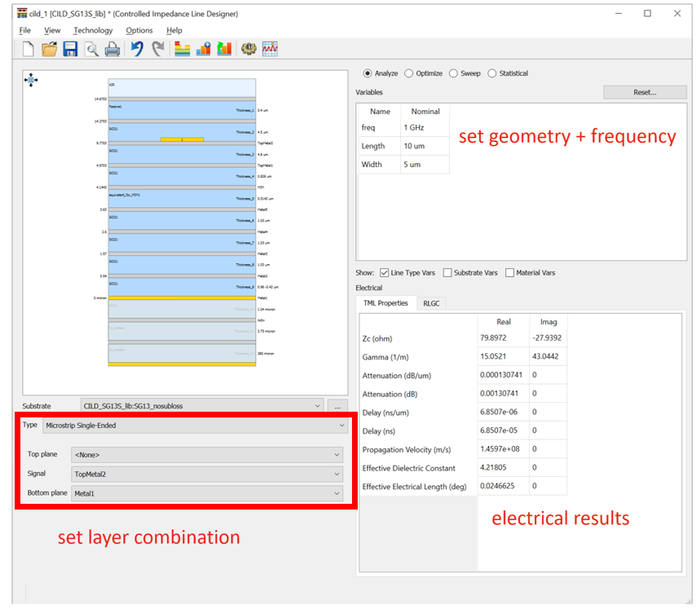Select the Analyze mode
Image resolution: width=700 pixels, height=609 pixels.
(x=368, y=73)
